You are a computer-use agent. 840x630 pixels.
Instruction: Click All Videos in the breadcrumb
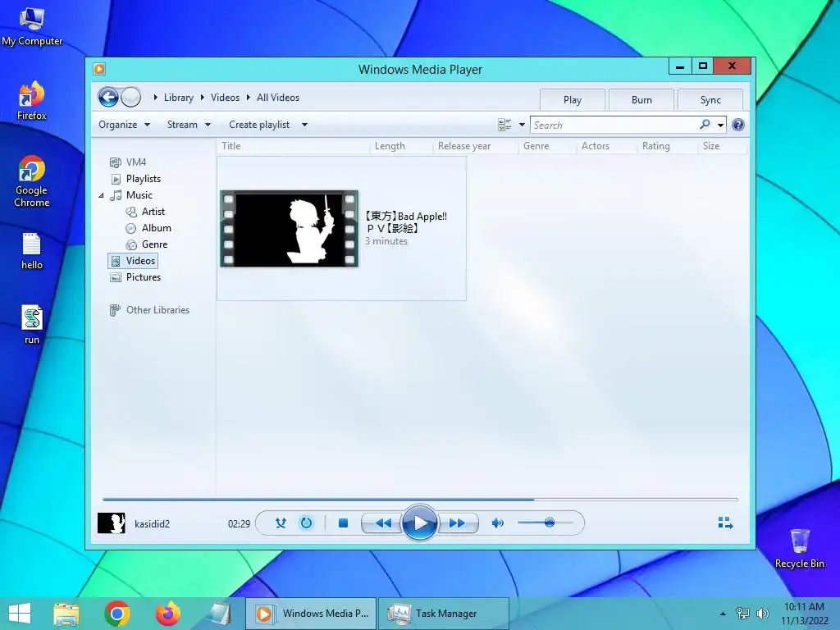277,98
